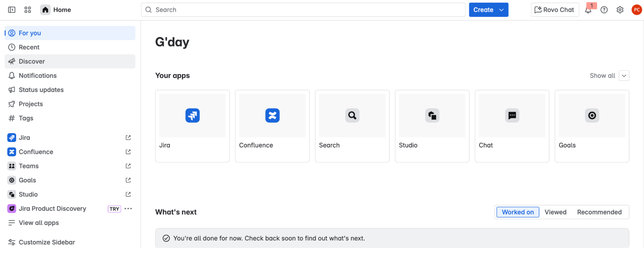
Task: Open Confluence in new tab via external-link icon
Action: (x=128, y=152)
